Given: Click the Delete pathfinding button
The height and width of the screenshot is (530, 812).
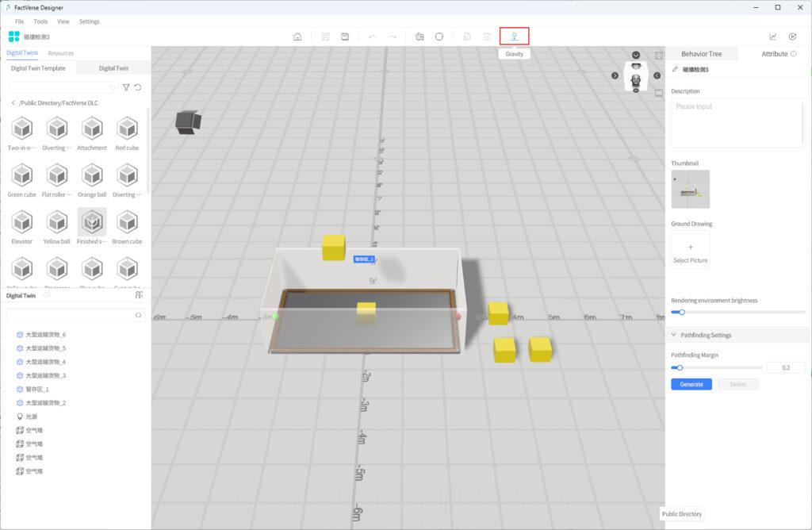Looking at the screenshot, I should [x=738, y=385].
